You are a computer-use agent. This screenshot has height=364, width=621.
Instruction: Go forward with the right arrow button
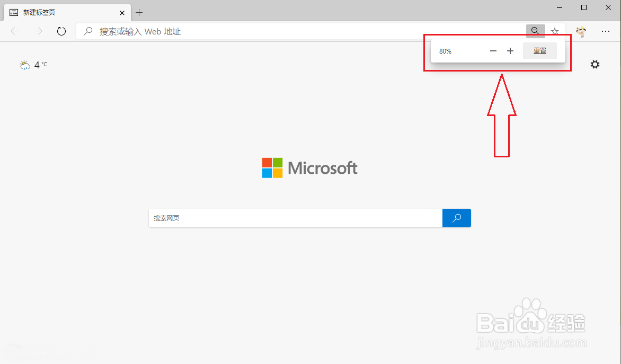pyautogui.click(x=38, y=31)
